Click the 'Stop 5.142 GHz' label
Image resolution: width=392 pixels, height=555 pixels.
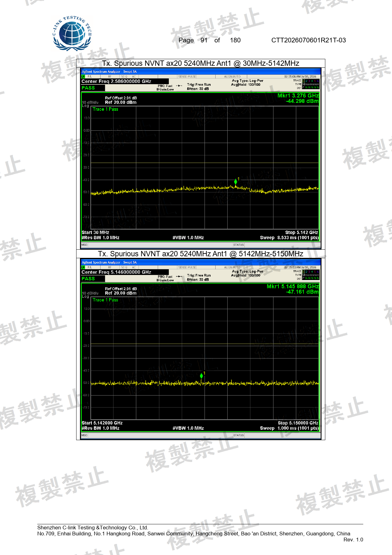tap(302, 233)
